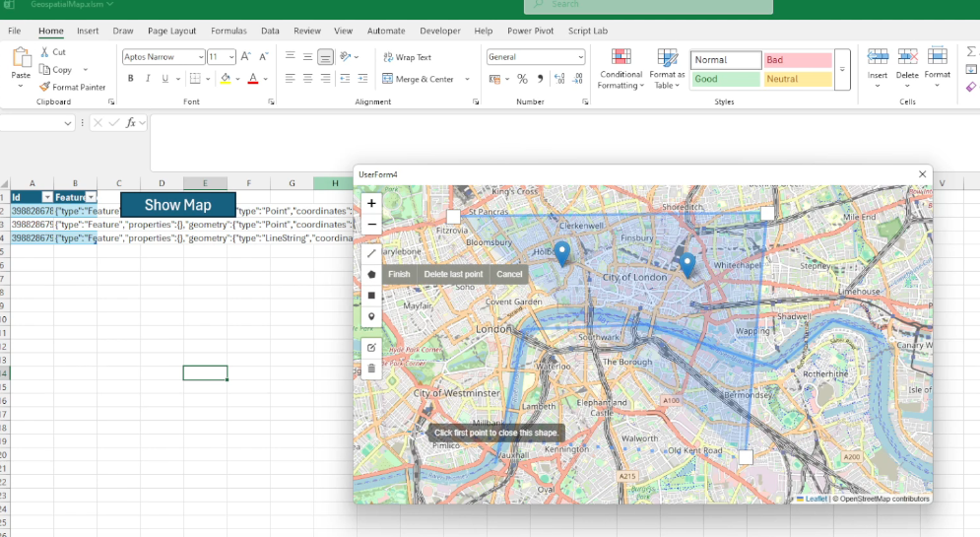The image size is (980, 537).
Task: Cancel the polygon drawing
Action: 509,274
